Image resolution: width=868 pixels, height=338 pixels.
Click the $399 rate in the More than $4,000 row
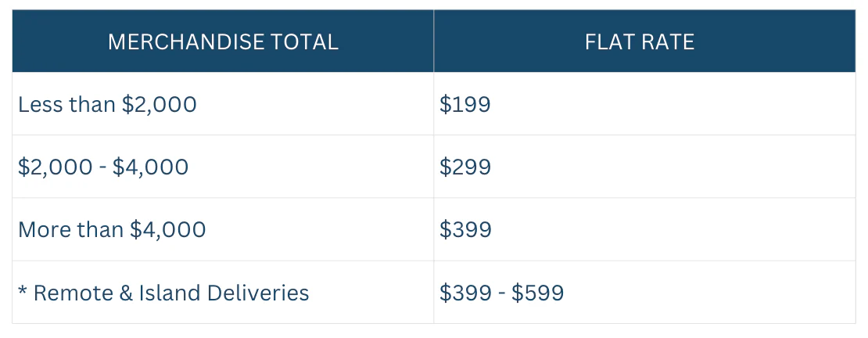[x=465, y=229]
